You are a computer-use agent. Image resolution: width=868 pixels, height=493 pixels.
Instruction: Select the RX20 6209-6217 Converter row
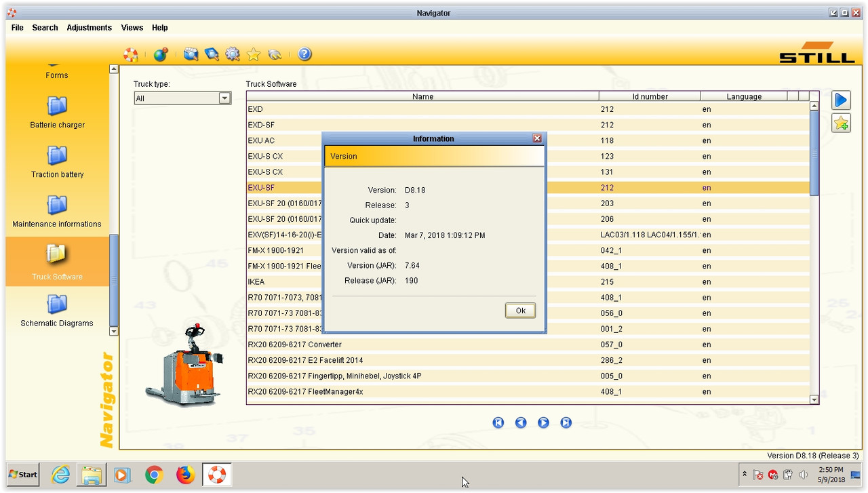pos(528,344)
